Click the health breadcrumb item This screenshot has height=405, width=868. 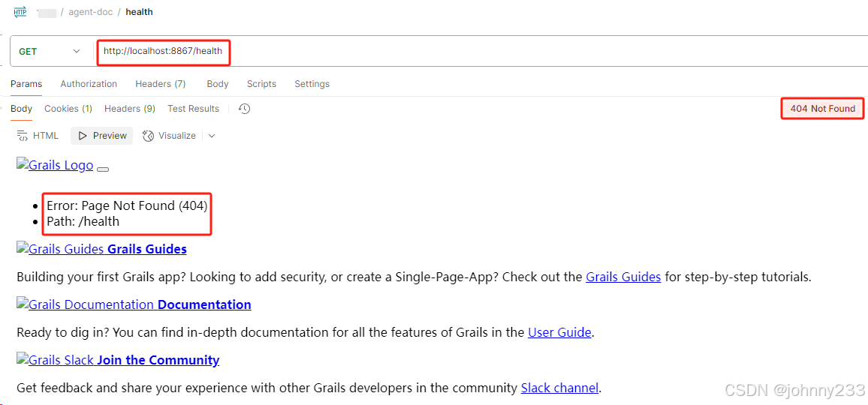coord(140,11)
